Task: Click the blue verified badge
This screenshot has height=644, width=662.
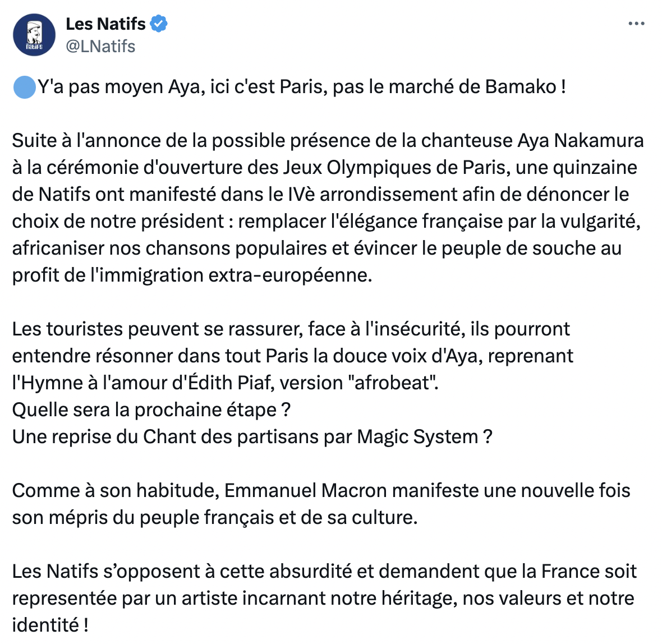Action: [x=159, y=24]
